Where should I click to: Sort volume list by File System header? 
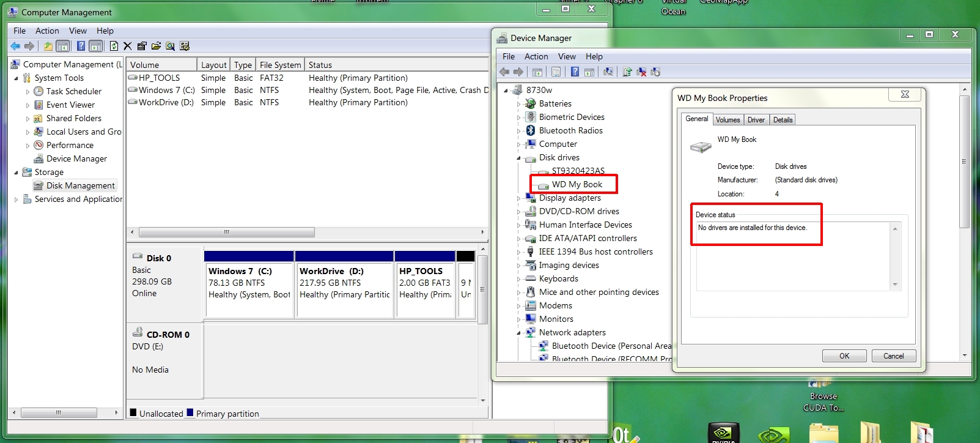coord(280,65)
